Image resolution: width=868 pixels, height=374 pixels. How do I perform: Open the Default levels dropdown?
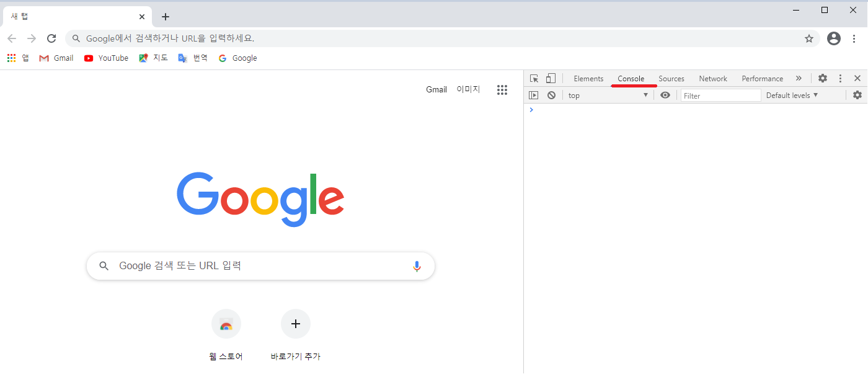[x=792, y=95]
